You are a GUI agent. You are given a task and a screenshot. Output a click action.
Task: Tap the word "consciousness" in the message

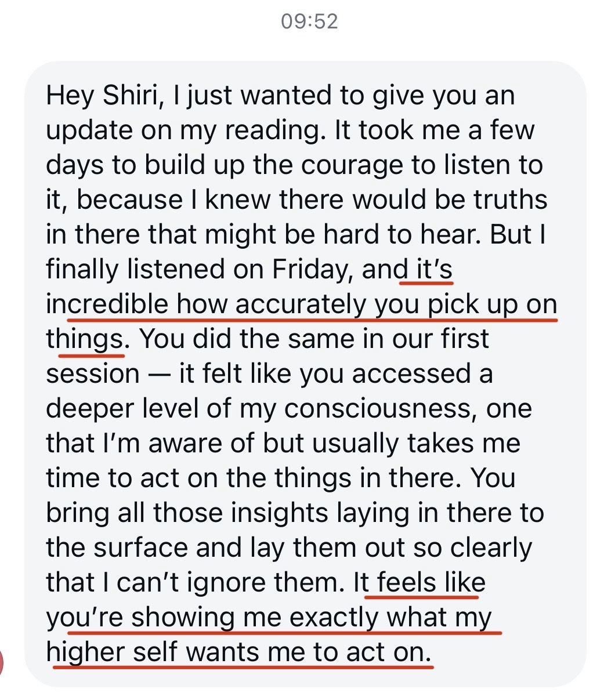coord(382,409)
